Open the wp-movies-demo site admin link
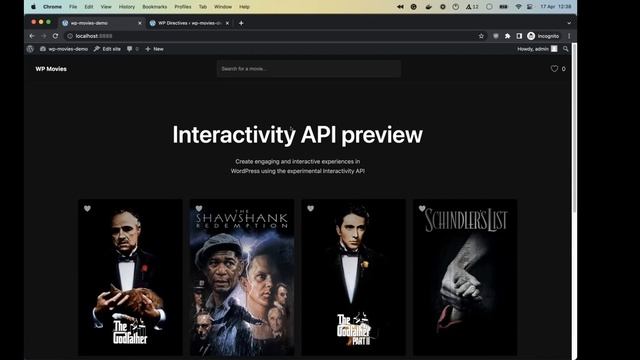The width and height of the screenshot is (640, 360). coord(64,49)
